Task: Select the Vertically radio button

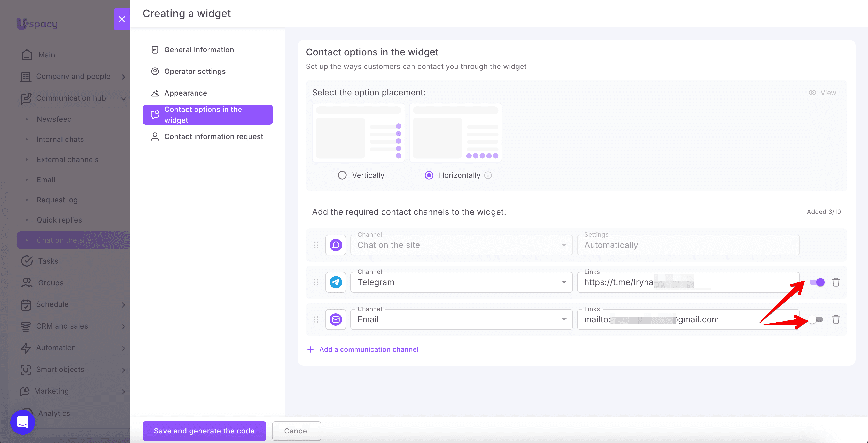Action: tap(342, 175)
